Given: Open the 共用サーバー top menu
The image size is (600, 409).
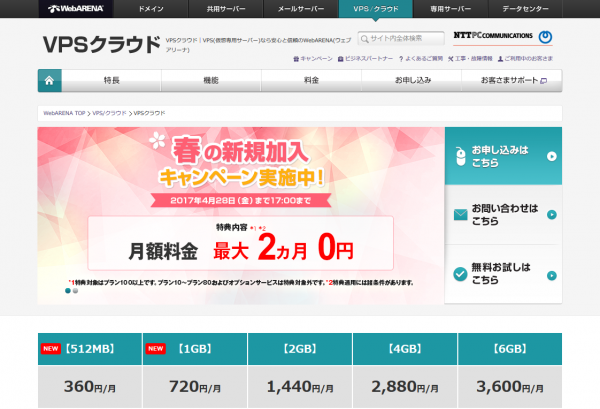Looking at the screenshot, I should tap(226, 8).
